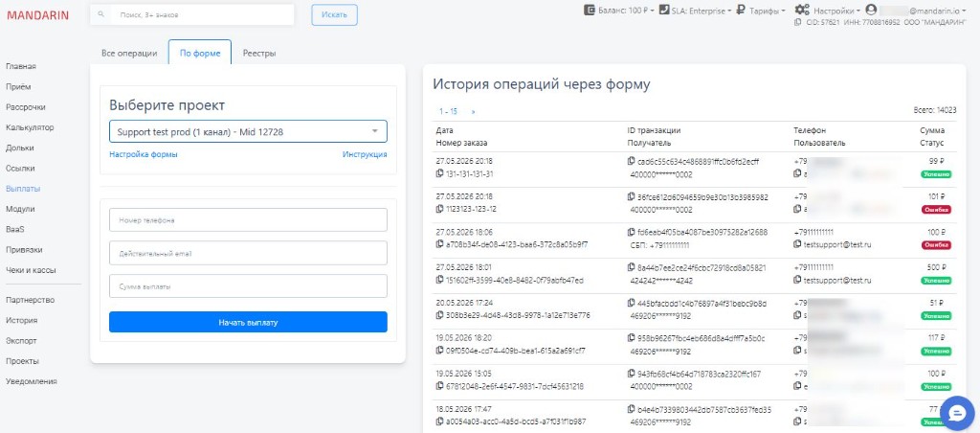The width and height of the screenshot is (980, 433).
Task: Open the Настройка формы link
Action: point(144,154)
